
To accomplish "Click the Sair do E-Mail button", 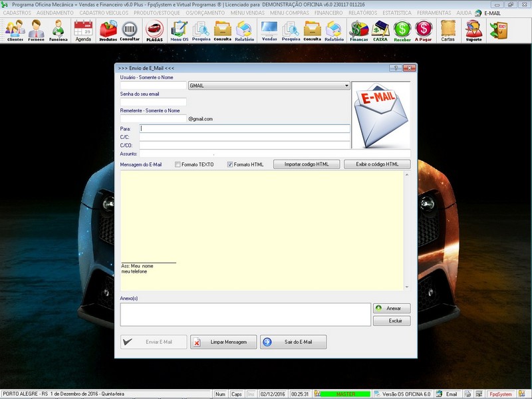I will point(293,342).
